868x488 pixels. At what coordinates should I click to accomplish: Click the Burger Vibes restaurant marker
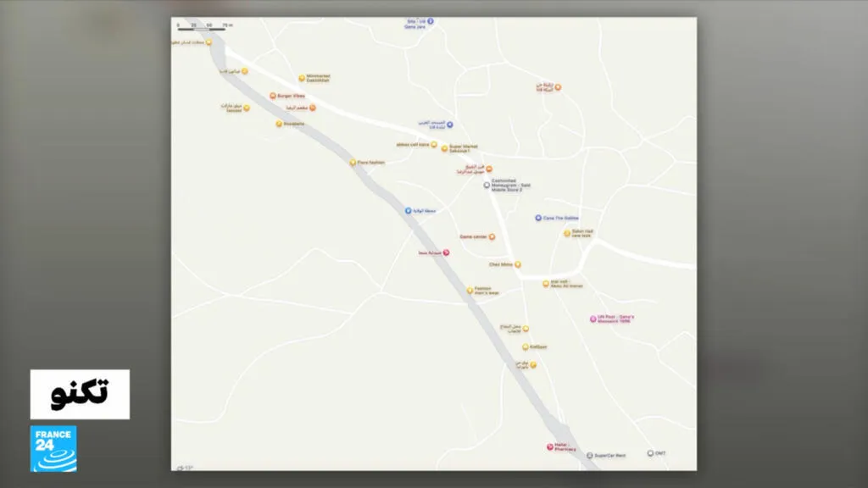(x=273, y=97)
